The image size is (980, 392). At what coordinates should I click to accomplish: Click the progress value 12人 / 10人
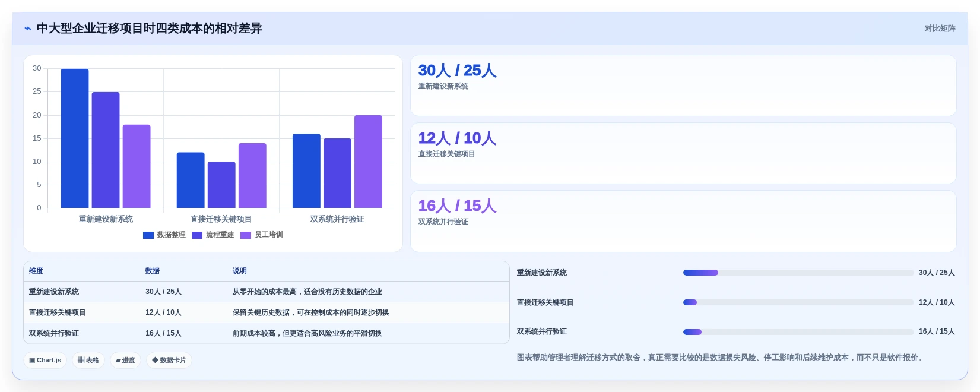coord(937,302)
